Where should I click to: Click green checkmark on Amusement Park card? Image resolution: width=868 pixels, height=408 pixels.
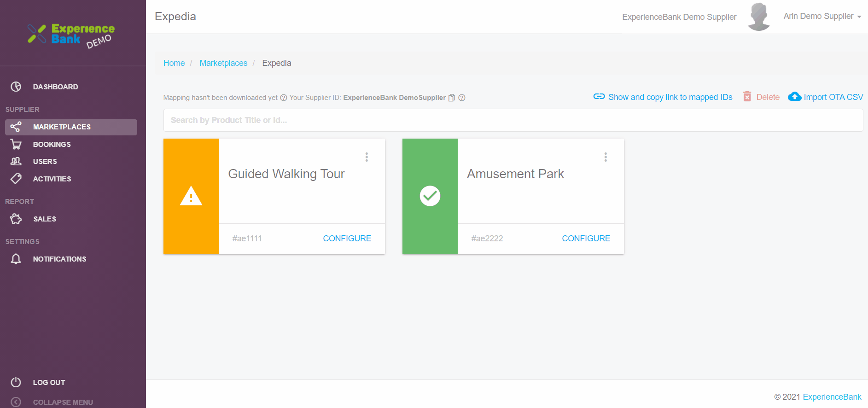tap(430, 196)
